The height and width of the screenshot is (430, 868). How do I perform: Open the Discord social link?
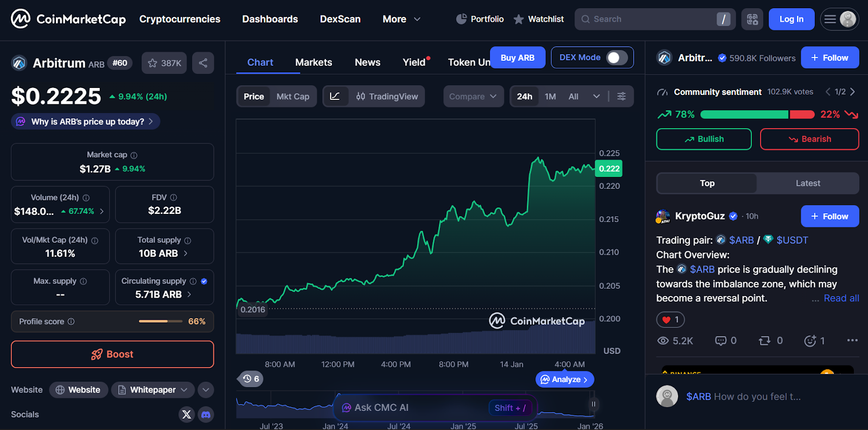tap(206, 414)
